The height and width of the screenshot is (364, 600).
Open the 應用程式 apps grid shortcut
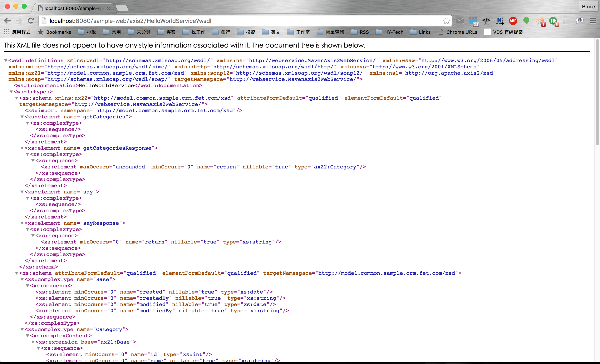(17, 32)
